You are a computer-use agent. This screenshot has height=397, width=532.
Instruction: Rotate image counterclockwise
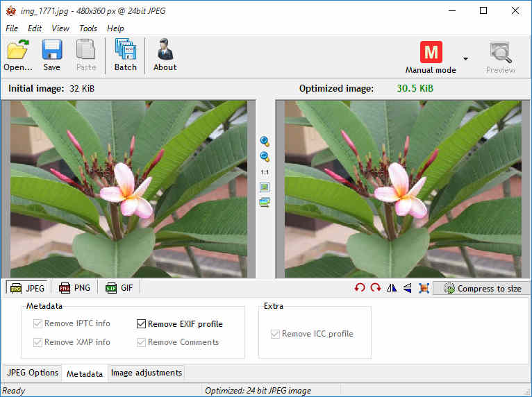pyautogui.click(x=360, y=288)
